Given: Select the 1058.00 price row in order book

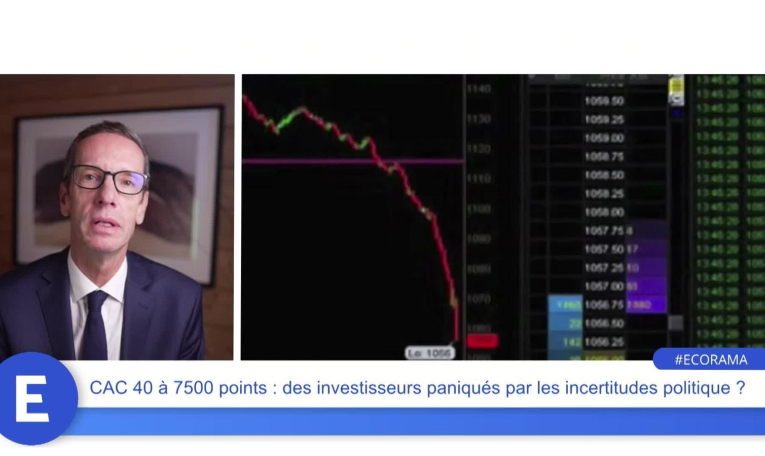Looking at the screenshot, I should coord(600,212).
